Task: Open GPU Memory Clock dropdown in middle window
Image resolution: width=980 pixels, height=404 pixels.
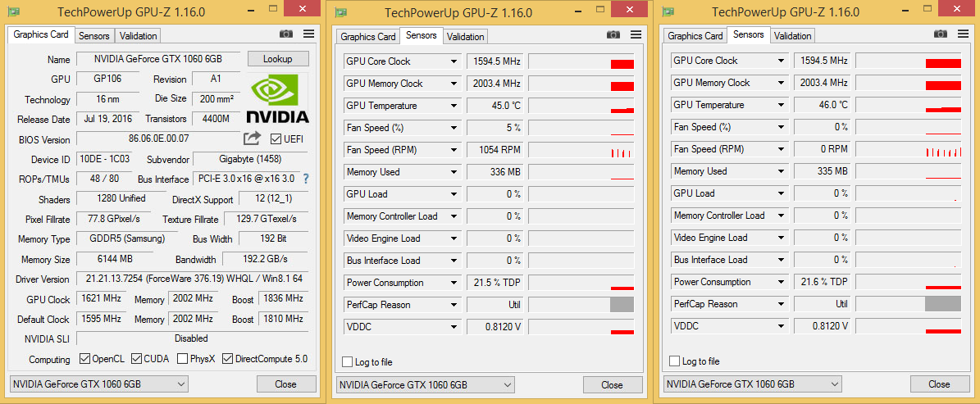Action: 454,84
